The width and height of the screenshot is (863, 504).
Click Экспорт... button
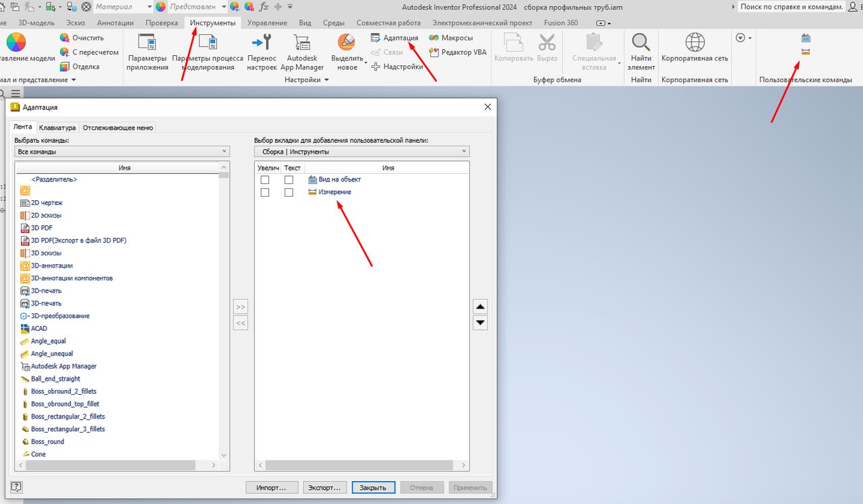(x=324, y=487)
